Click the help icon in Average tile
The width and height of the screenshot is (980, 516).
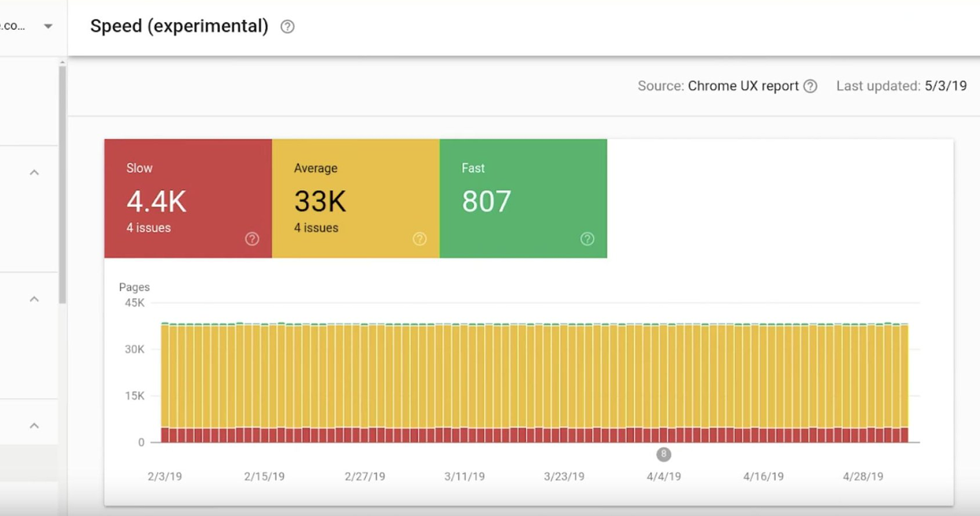tap(420, 239)
